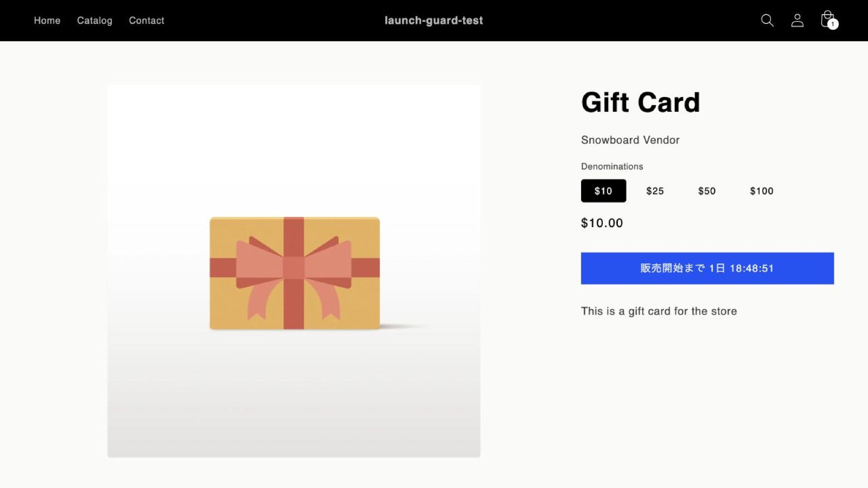Choose the $50 denomination option

[707, 191]
